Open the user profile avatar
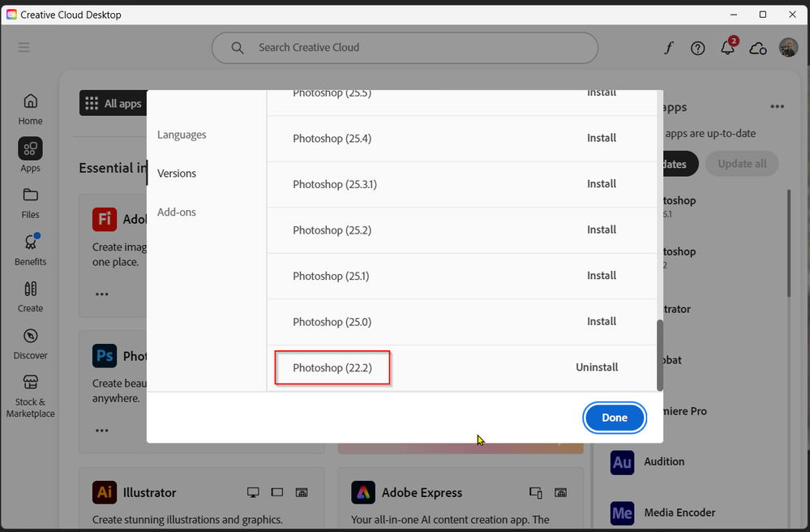Image resolution: width=810 pixels, height=532 pixels. 788,48
